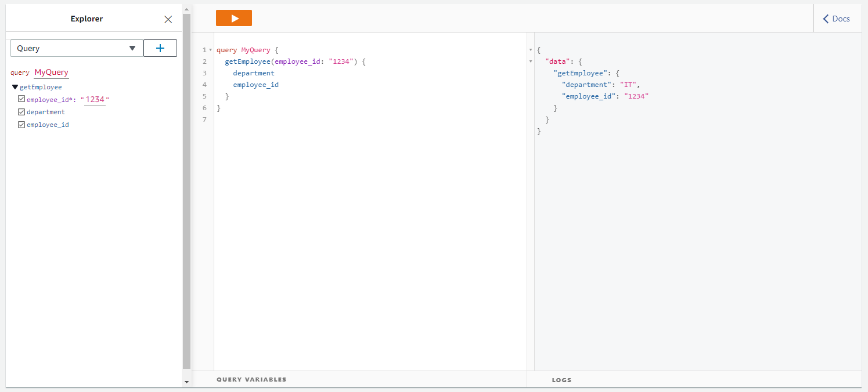Open the Query type dropdown
Image resolution: width=868 pixels, height=392 pixels.
point(77,48)
